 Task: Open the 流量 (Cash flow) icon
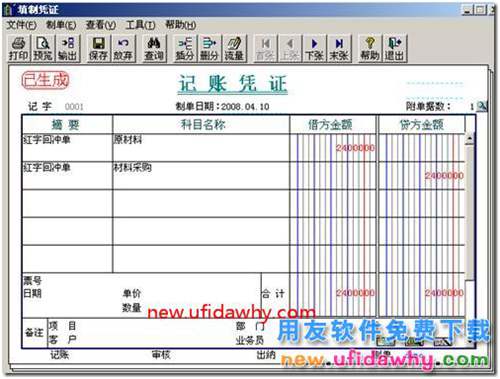coord(234,49)
